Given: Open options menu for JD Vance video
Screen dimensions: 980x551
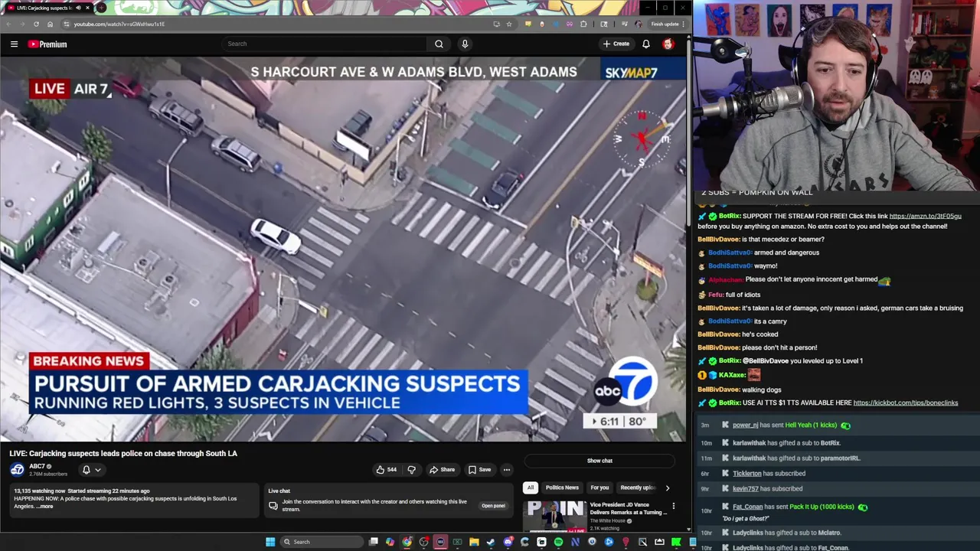Looking at the screenshot, I should [x=674, y=506].
